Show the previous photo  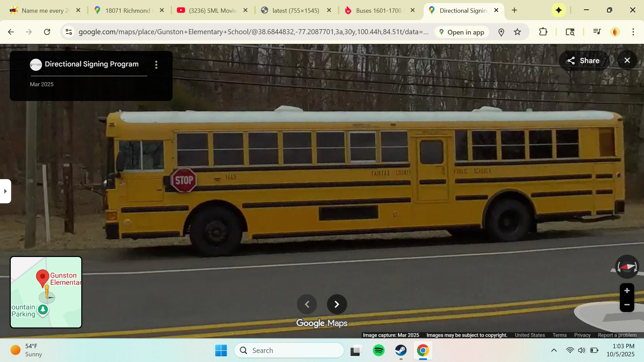[307, 304]
